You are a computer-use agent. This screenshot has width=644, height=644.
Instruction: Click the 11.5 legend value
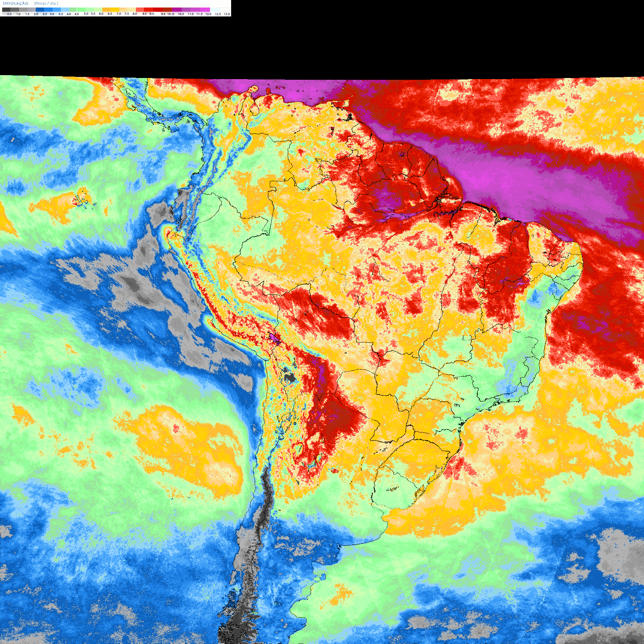[199, 14]
